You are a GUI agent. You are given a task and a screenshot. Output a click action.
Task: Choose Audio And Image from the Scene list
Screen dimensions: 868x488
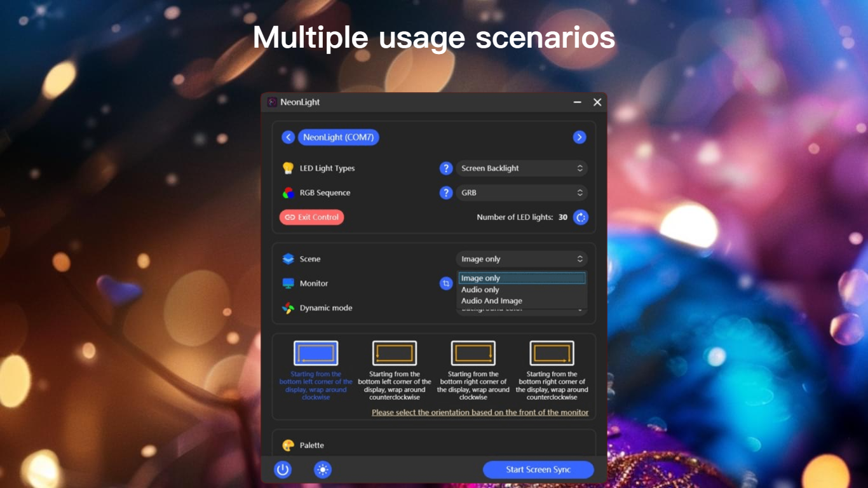coord(491,301)
